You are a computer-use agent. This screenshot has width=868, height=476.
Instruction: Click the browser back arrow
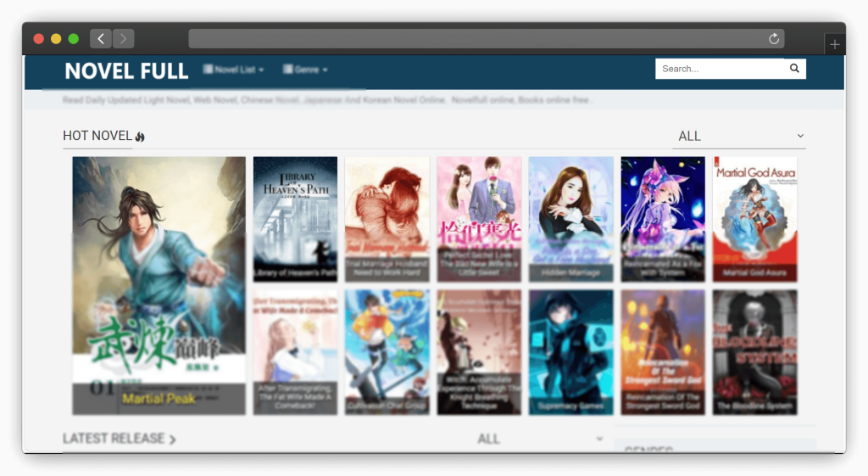(x=101, y=39)
